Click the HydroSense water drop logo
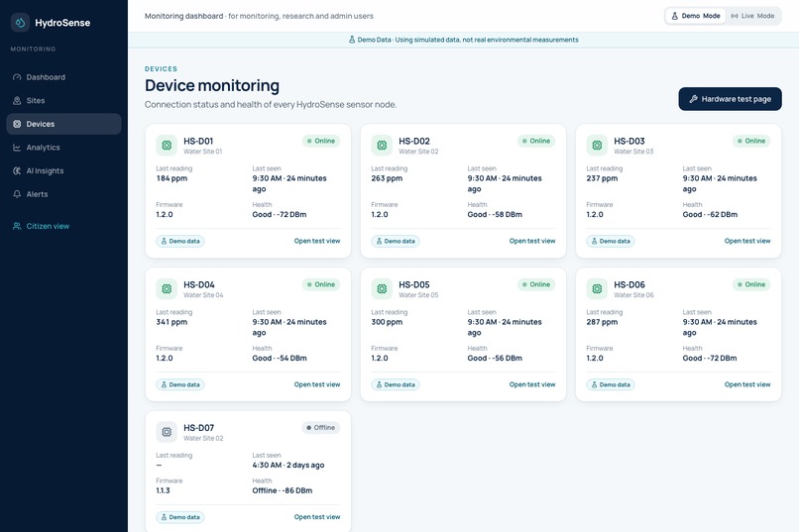The width and height of the screenshot is (799, 532). point(20,23)
